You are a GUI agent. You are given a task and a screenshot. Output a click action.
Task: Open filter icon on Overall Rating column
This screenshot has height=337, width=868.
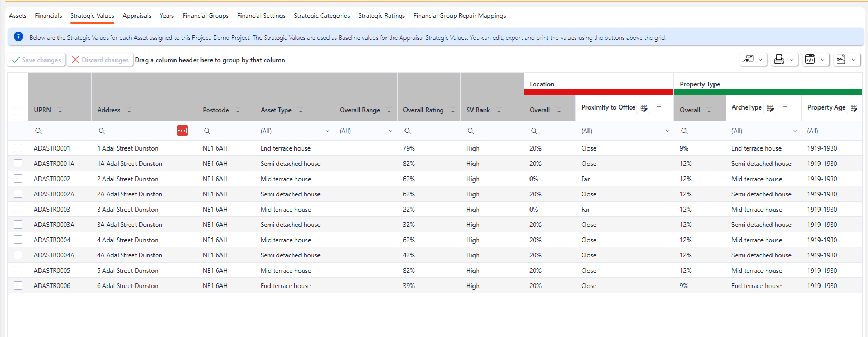click(x=452, y=110)
